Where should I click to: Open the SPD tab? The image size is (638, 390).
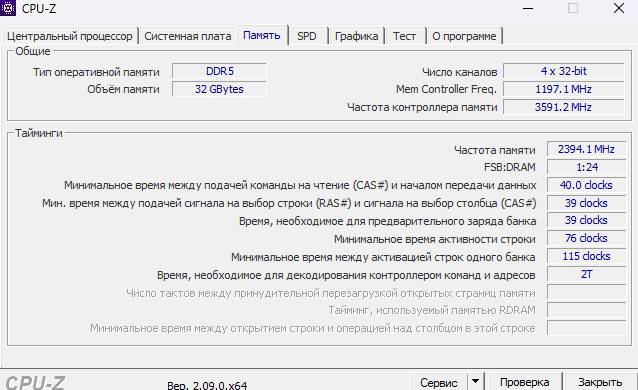[x=307, y=36]
